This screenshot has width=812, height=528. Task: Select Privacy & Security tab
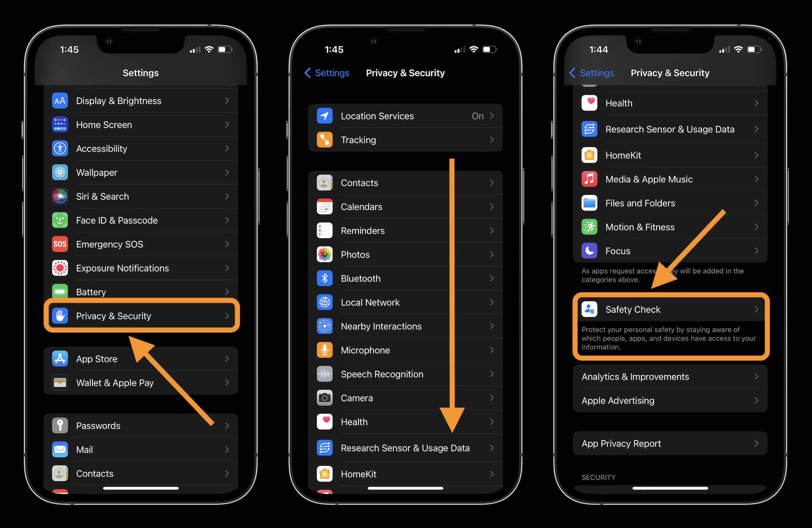[141, 316]
